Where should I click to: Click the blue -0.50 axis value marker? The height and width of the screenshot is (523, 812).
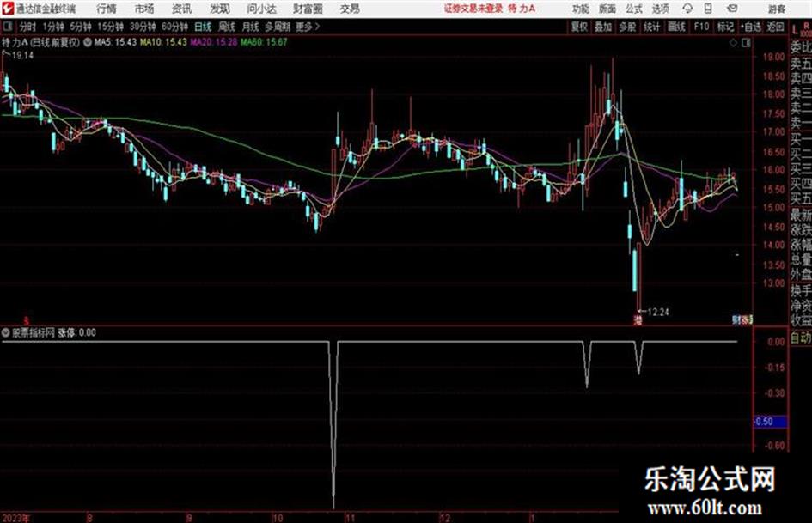tap(770, 422)
